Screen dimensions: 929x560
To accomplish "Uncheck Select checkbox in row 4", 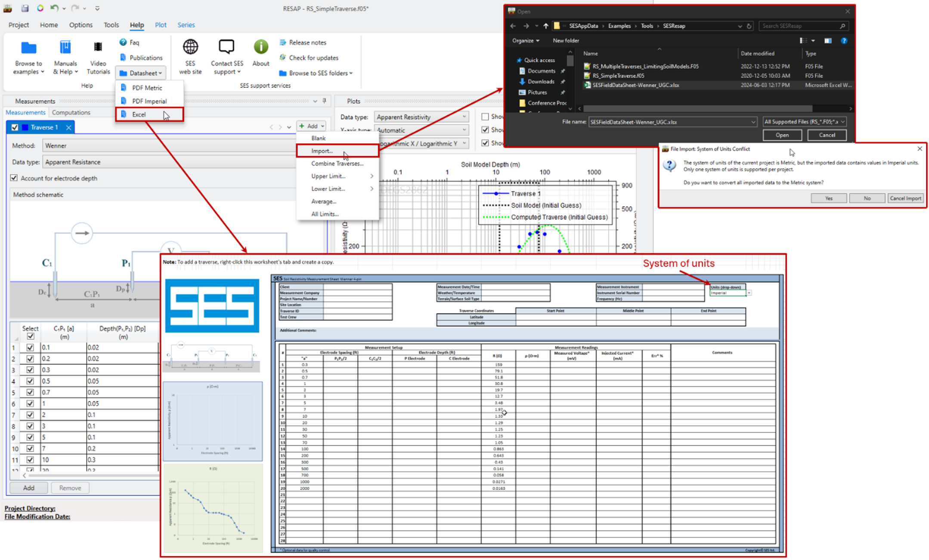I will [x=30, y=381].
